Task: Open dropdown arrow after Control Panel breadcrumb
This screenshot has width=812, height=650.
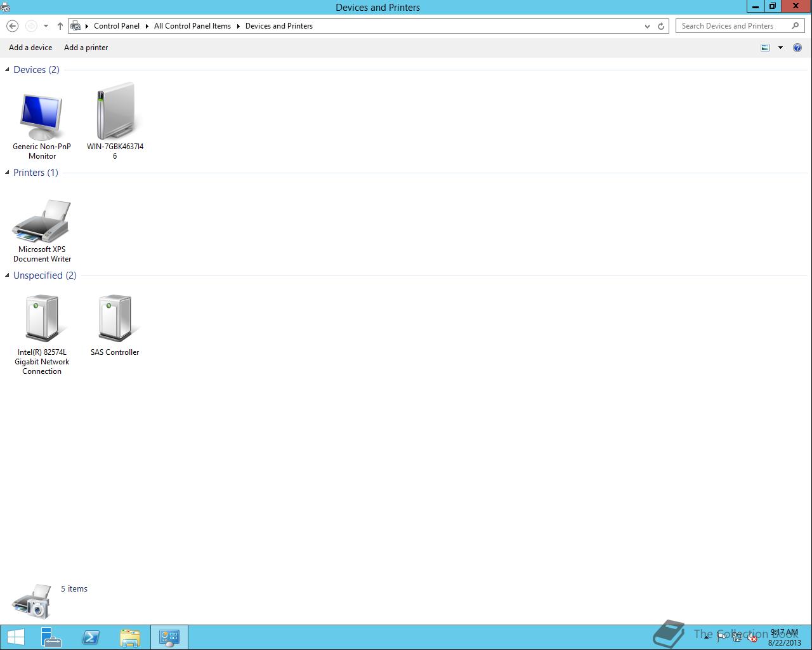Action: pyautogui.click(x=147, y=26)
